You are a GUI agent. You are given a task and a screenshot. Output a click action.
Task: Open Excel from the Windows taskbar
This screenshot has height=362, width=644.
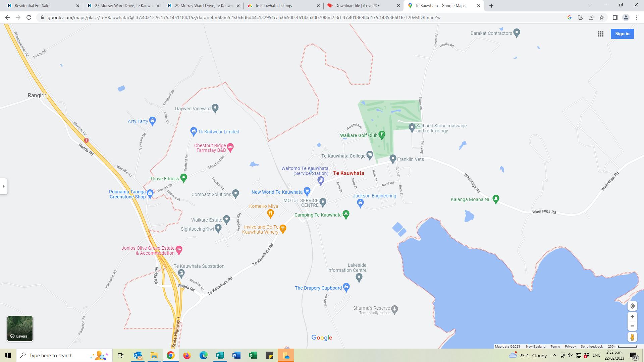click(253, 355)
